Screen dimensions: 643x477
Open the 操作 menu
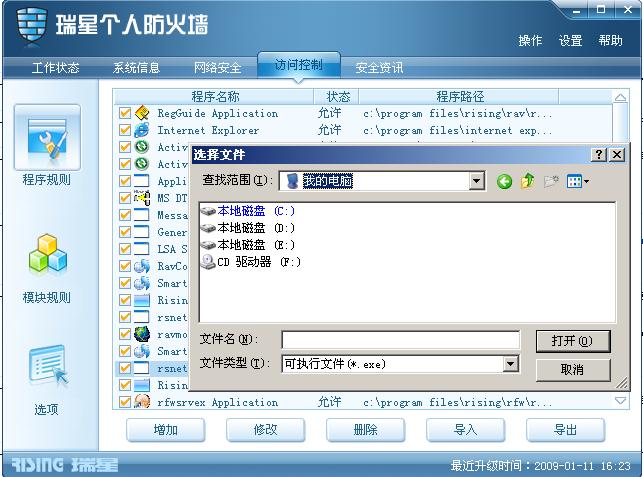click(x=530, y=41)
